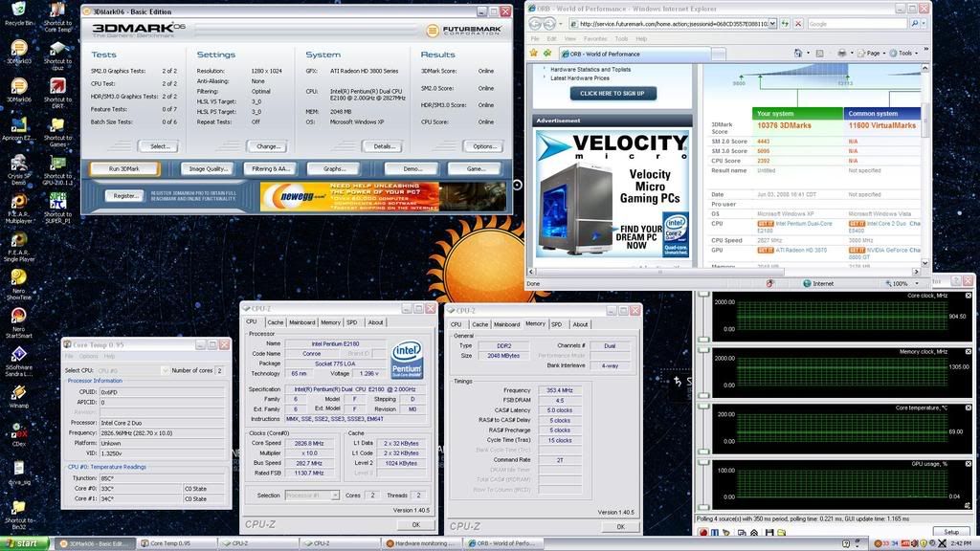Image resolution: width=980 pixels, height=551 pixels.
Task: Open Winamp from the desktop
Action: (19, 396)
